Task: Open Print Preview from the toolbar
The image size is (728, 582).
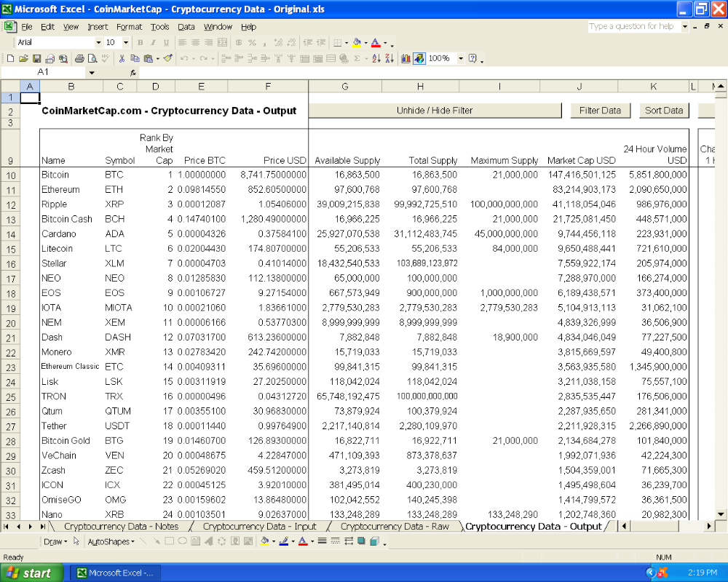Action: (x=92, y=58)
